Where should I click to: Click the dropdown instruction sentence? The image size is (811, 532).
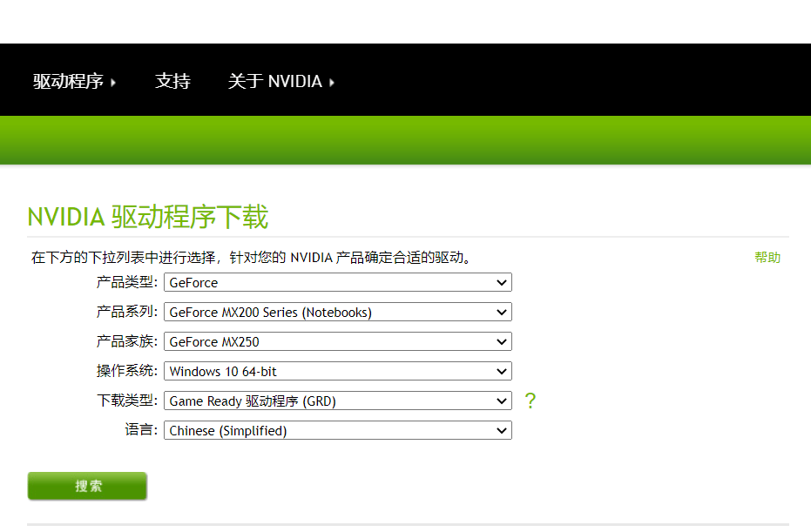click(x=251, y=258)
